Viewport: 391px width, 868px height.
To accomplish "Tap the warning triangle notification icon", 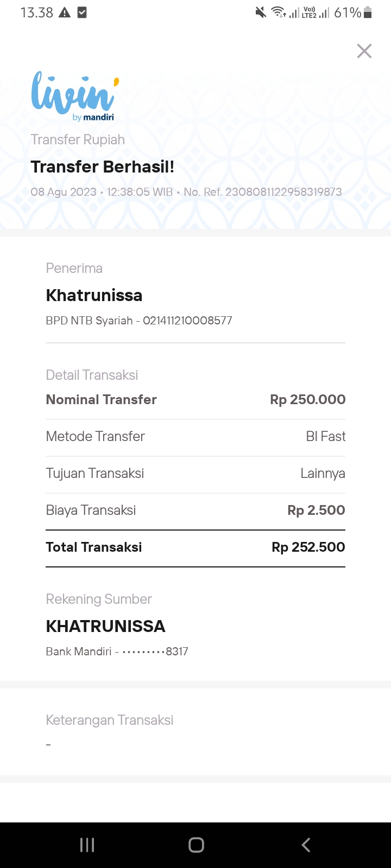I will point(65,12).
